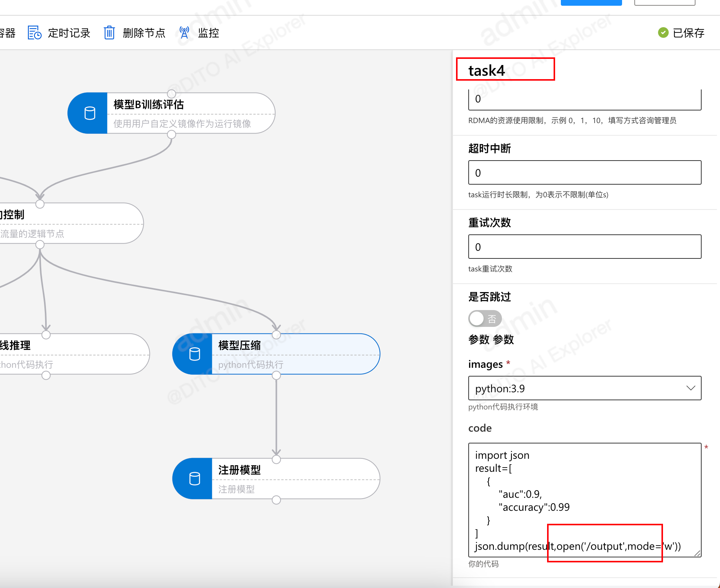Screen dimensions: 720x588
Task: Click the 你的代码 hint text
Action: coord(483,564)
